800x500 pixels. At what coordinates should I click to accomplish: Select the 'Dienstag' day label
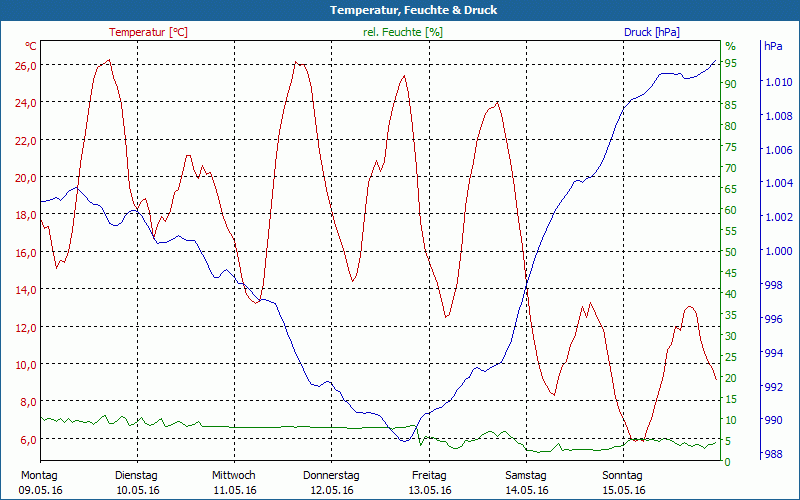tap(136, 475)
